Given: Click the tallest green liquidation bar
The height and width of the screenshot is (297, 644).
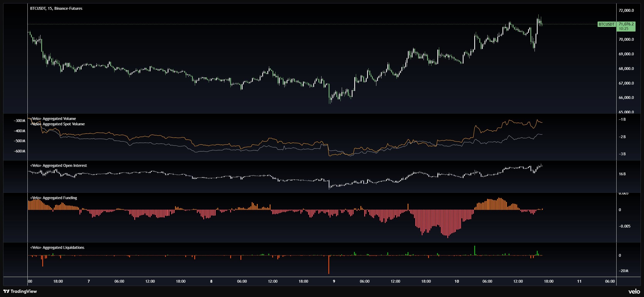Looking at the screenshot, I should [x=475, y=251].
